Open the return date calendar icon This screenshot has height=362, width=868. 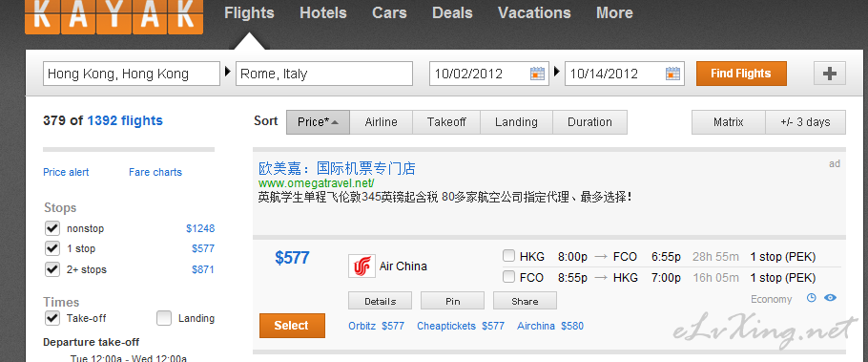[672, 74]
